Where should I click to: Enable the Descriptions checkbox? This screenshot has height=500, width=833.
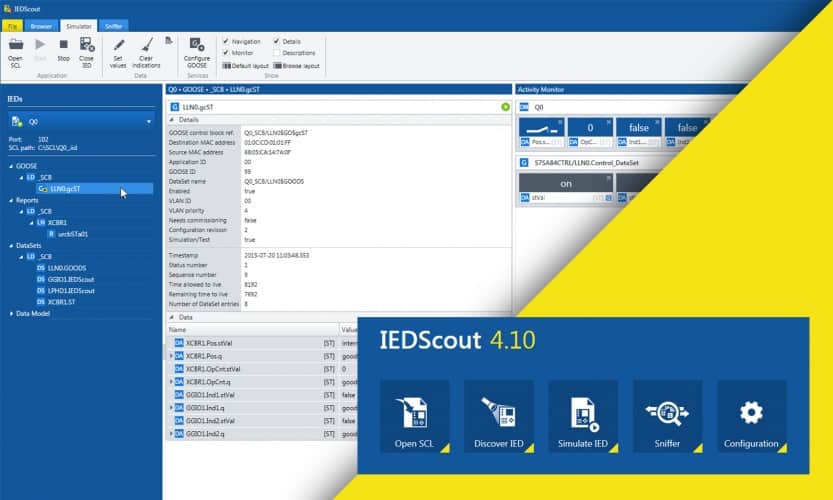[277, 53]
